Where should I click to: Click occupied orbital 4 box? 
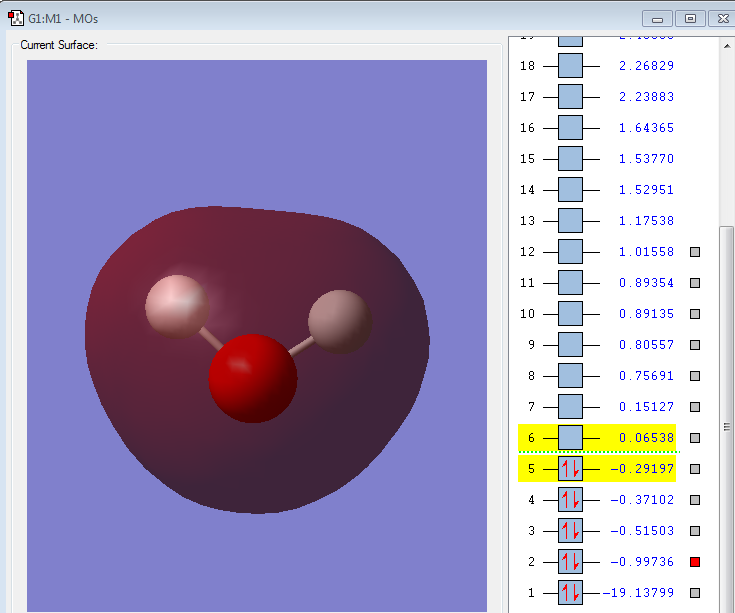[570, 499]
